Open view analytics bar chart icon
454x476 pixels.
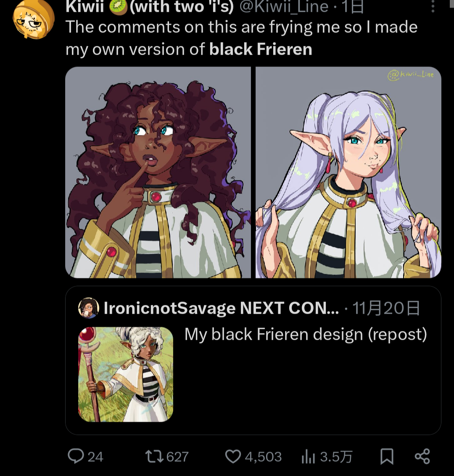[308, 457]
